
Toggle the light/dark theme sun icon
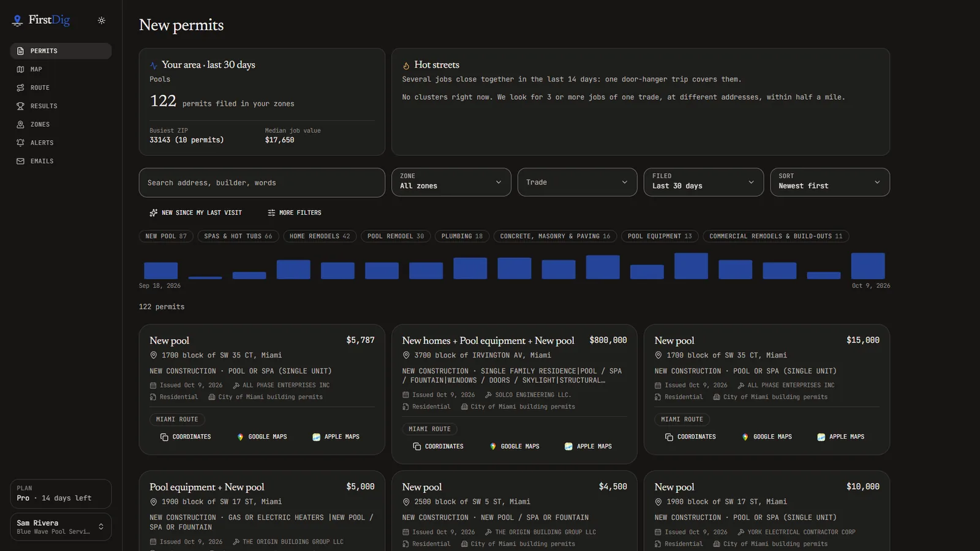(102, 20)
